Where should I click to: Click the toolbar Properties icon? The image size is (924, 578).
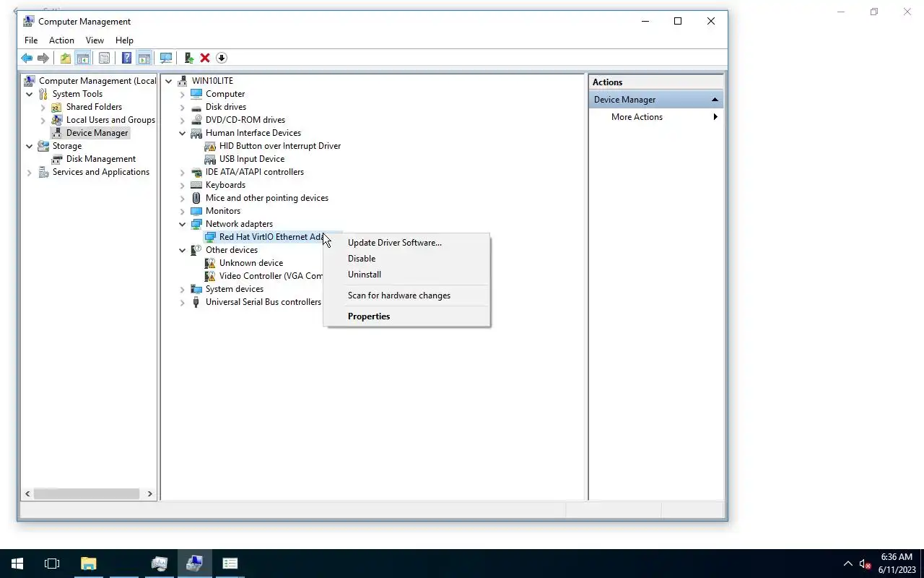(104, 58)
